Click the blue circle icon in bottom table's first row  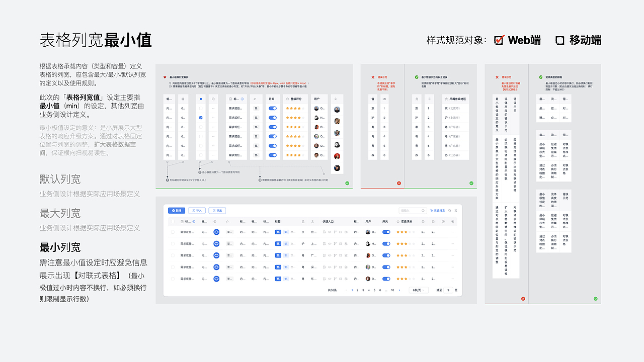point(216,232)
